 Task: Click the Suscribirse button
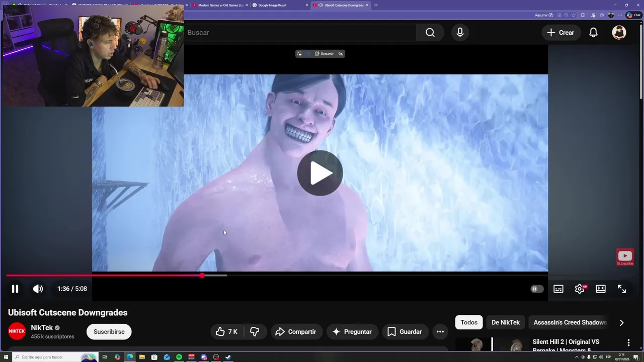click(x=109, y=332)
